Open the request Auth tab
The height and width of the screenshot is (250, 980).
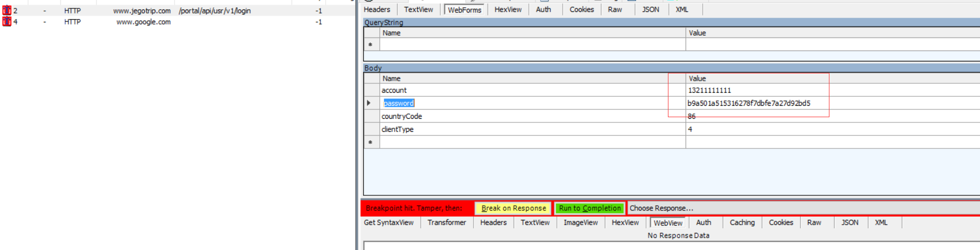click(543, 9)
